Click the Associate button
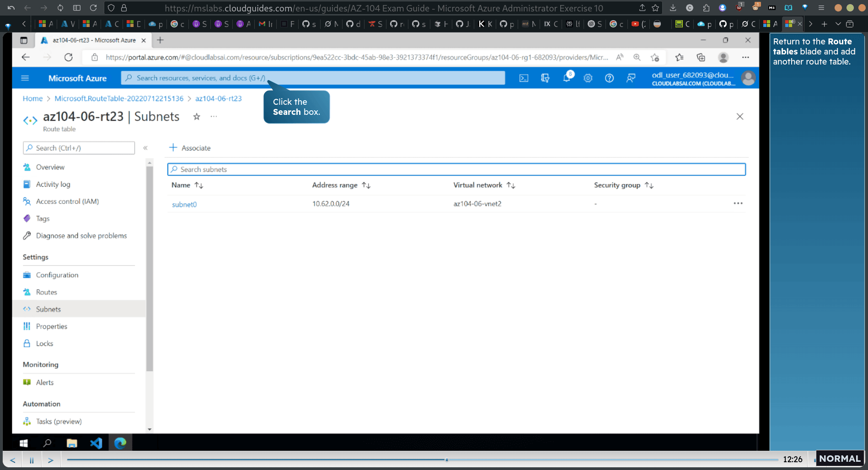Image resolution: width=868 pixels, height=470 pixels. (x=190, y=148)
